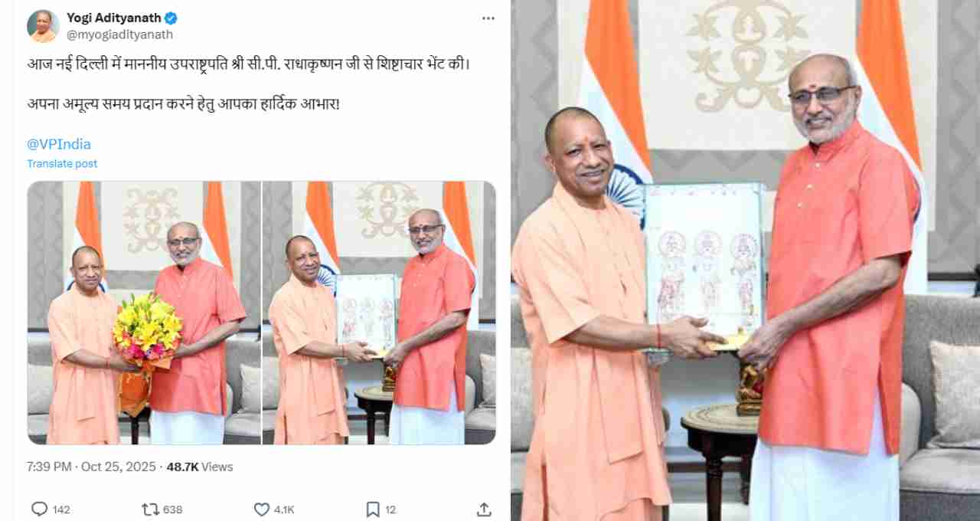View the 48.7K Views count
The image size is (980, 521).
click(x=200, y=467)
